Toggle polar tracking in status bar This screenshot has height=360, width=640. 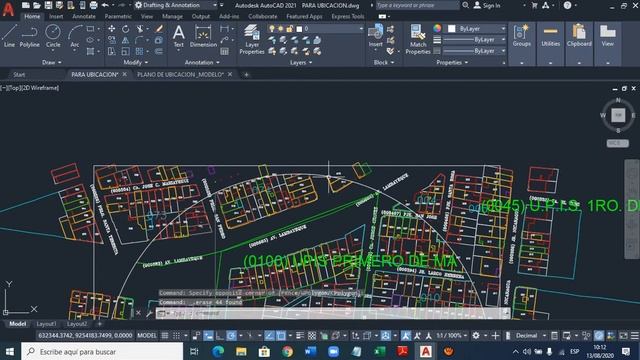pos(231,336)
